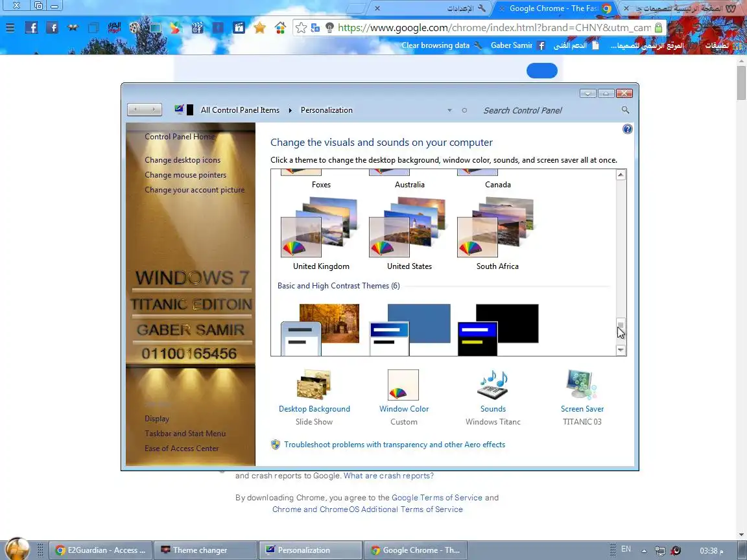This screenshot has height=560, width=747.
Task: Switch to the rightmost Arabic W-logo tab
Action: (682, 8)
